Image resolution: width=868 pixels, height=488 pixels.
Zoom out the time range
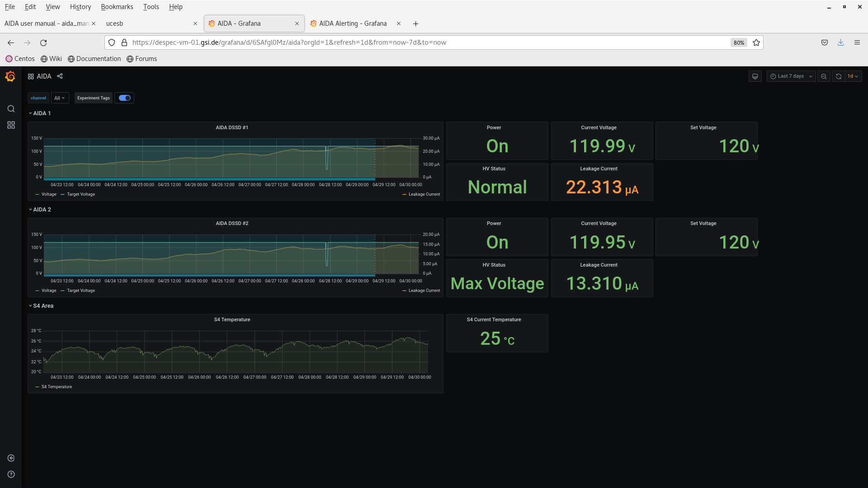tap(824, 76)
